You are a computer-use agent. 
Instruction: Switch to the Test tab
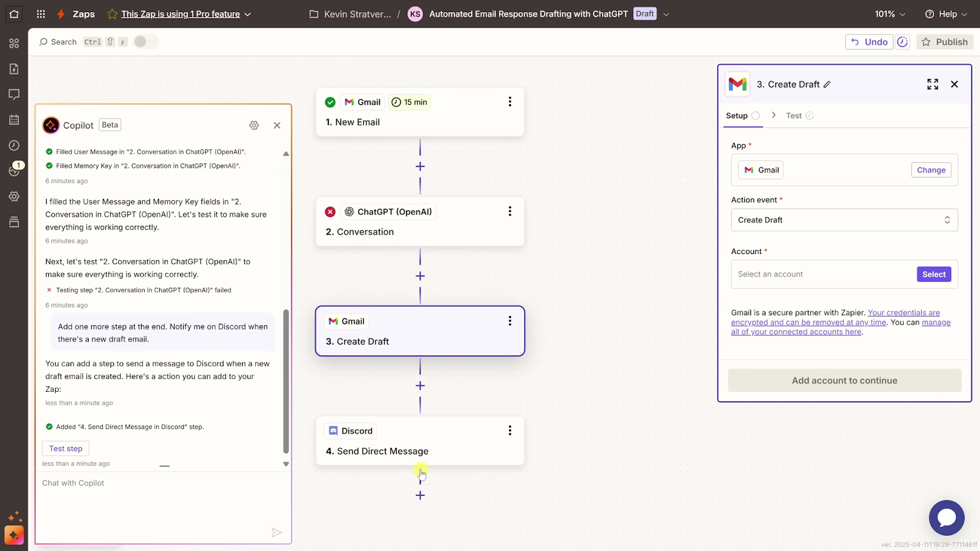(x=799, y=116)
